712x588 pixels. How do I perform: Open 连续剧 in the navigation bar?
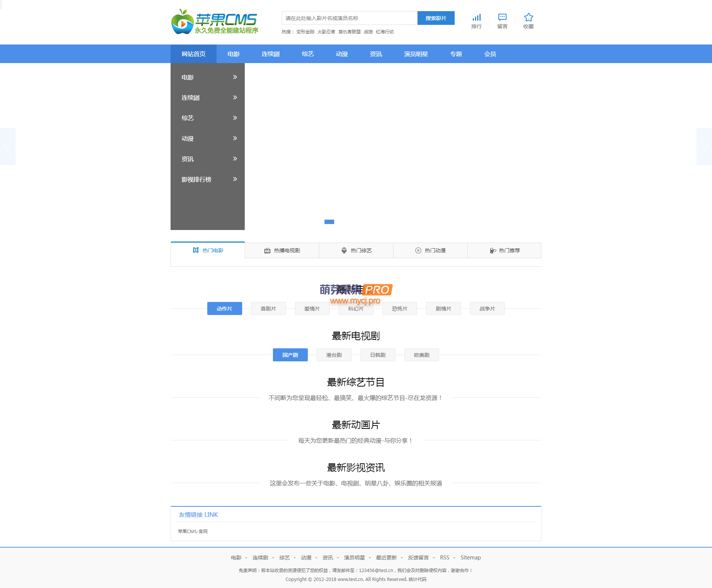271,54
